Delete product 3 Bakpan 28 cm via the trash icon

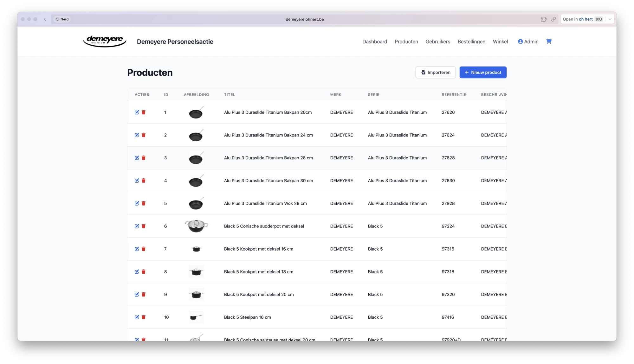point(144,158)
